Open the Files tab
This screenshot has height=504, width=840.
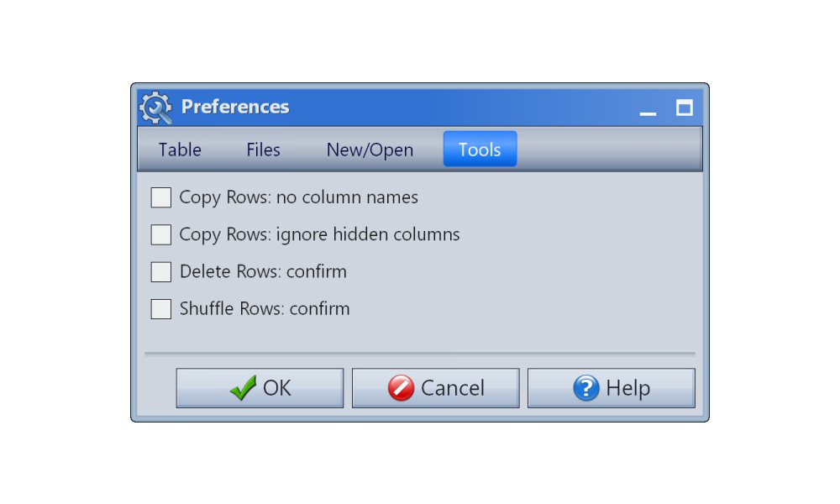tap(262, 150)
